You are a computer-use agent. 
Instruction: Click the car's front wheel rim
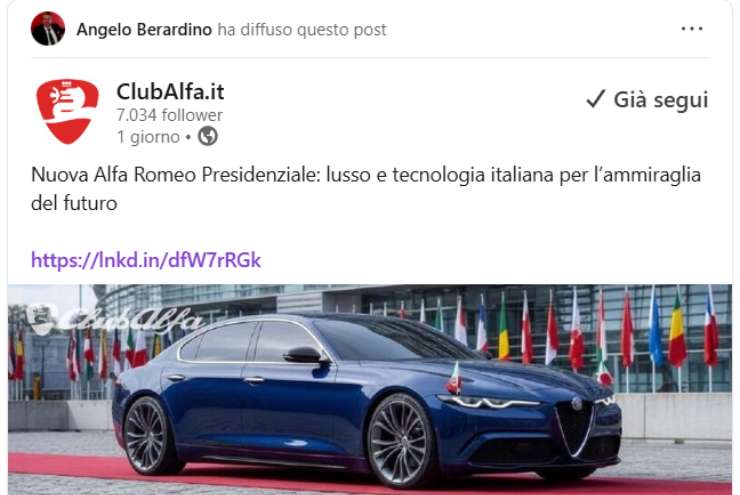(x=399, y=441)
